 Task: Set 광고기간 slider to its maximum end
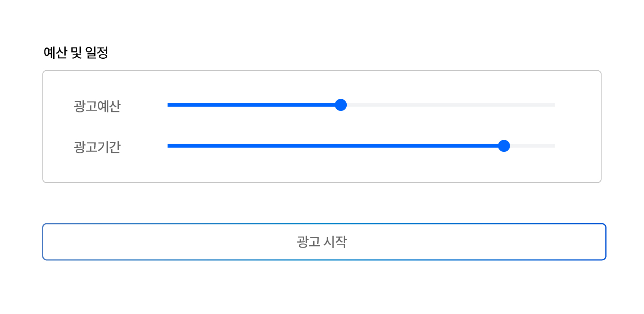tap(554, 146)
